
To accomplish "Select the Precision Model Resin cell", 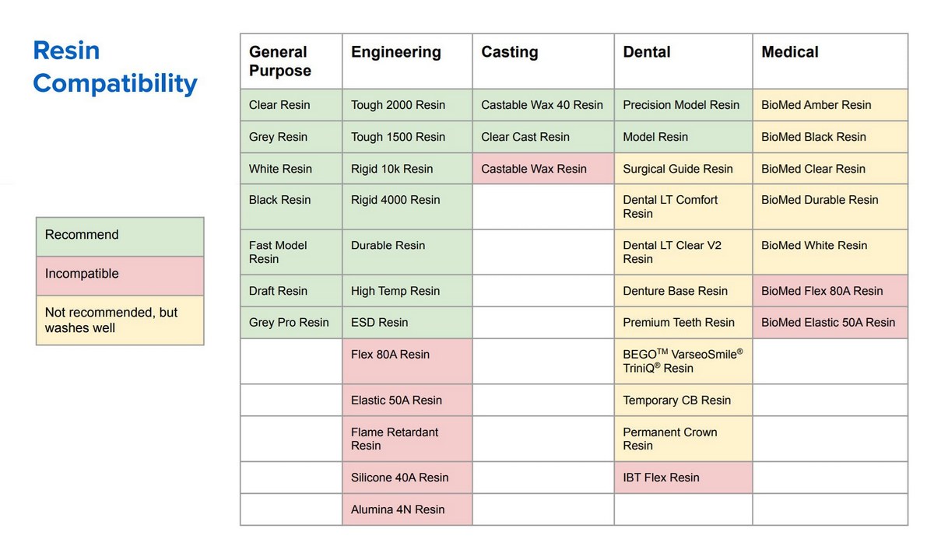I will tap(681, 105).
